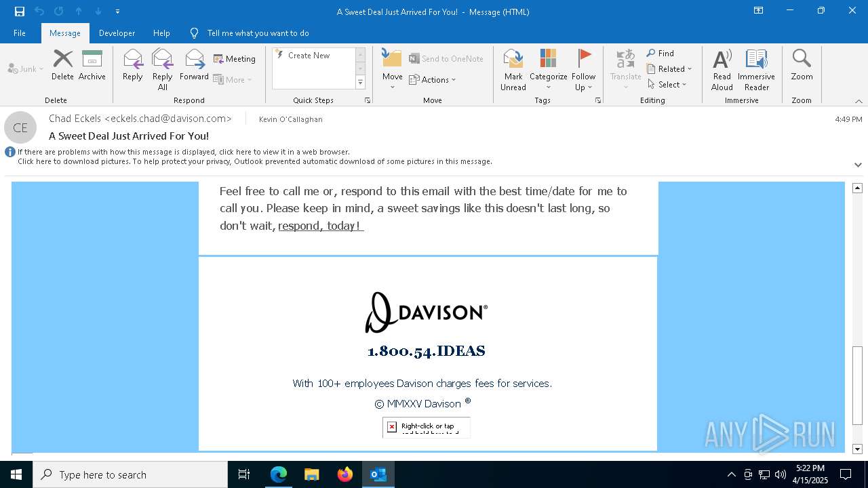868x488 pixels.
Task: Click the taskbar search box
Action: tap(130, 474)
